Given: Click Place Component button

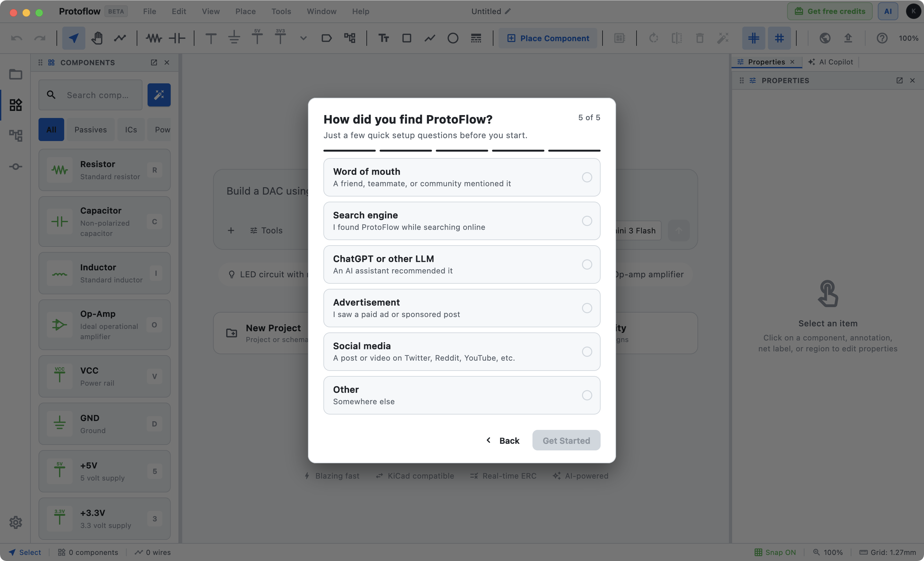Looking at the screenshot, I should tap(548, 38).
